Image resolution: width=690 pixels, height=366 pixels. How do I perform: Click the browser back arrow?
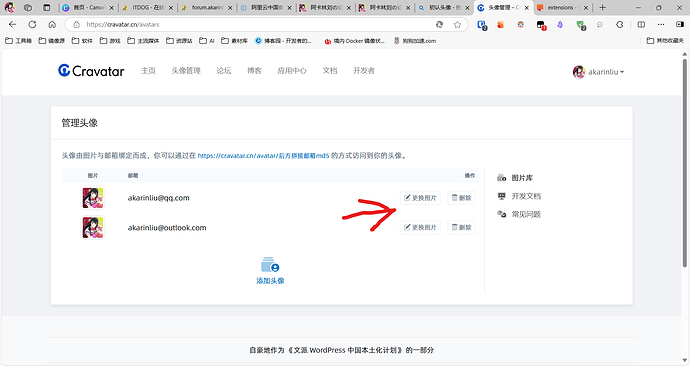tap(12, 25)
